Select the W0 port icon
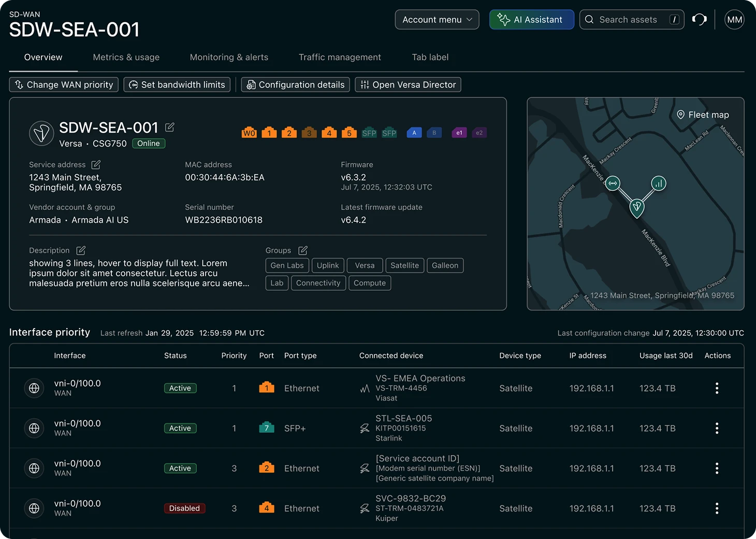 [249, 133]
